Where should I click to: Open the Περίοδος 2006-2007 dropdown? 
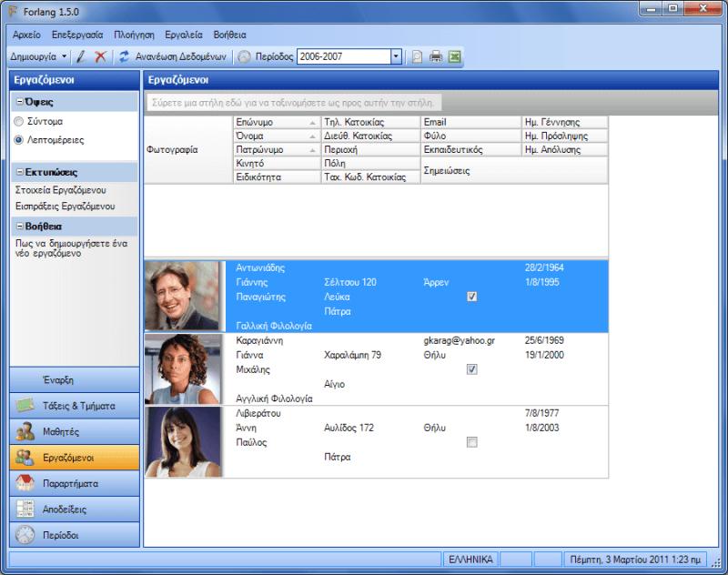(396, 56)
